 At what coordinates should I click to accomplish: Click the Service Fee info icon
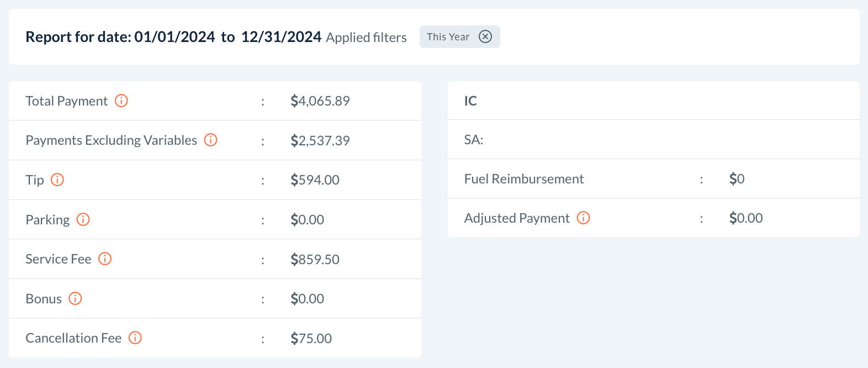tap(105, 259)
